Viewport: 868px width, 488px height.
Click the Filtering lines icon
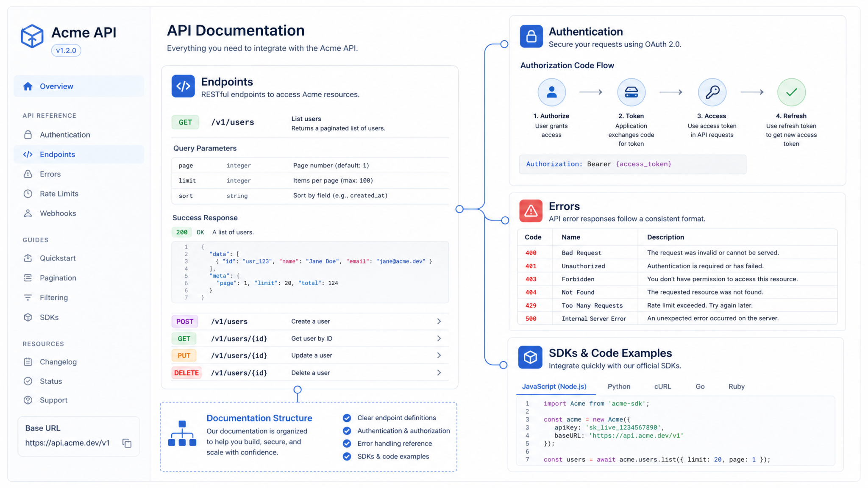(x=28, y=297)
